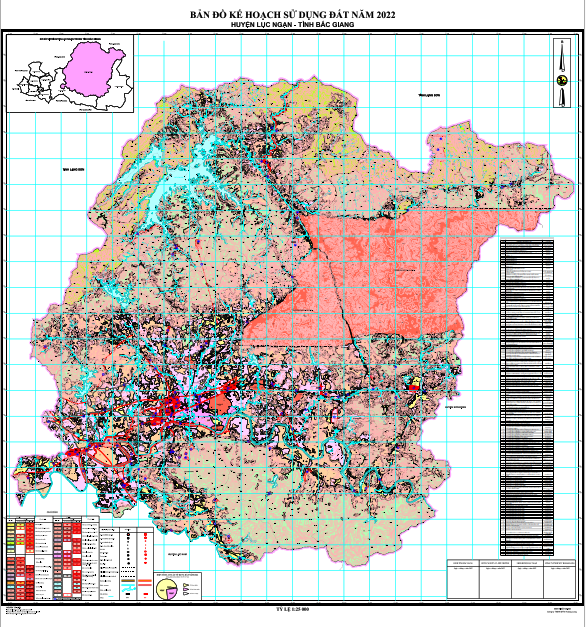This screenshot has height=627, width=586.
Task: Click the brown road line legend symbol
Action: (x=128, y=581)
